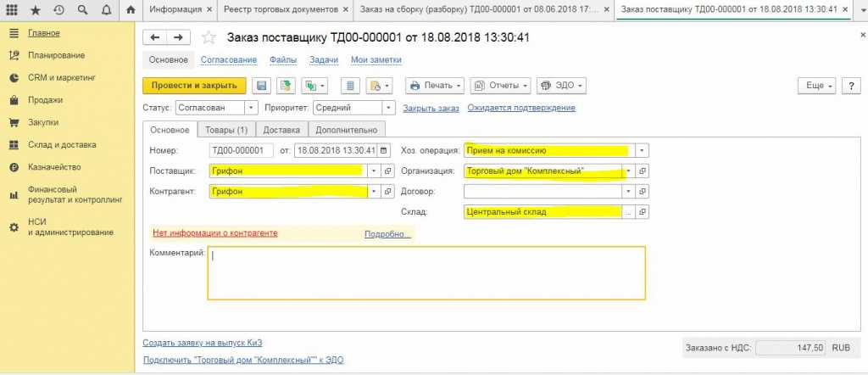This screenshot has height=375, width=868.
Task: Expand the Статус dropdown
Action: pyautogui.click(x=251, y=108)
